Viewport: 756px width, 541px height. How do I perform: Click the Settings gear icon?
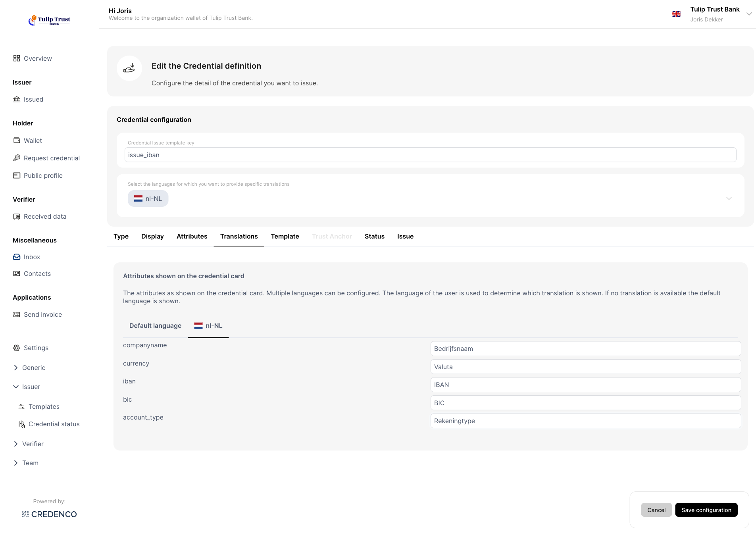[x=16, y=348]
